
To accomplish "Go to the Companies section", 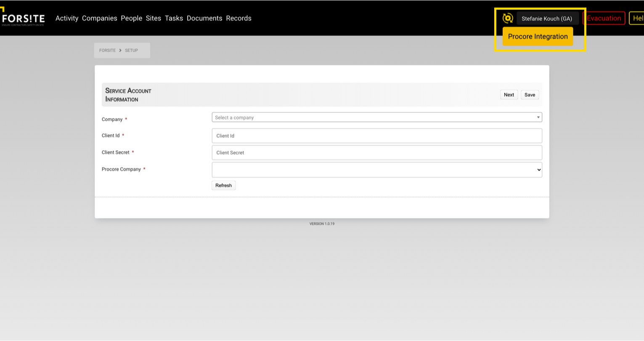I will 100,18.
